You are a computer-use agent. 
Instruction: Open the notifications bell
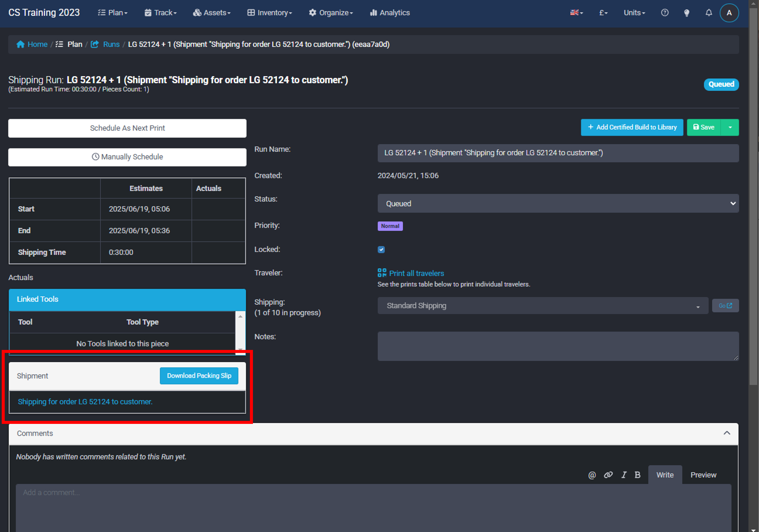coord(709,12)
